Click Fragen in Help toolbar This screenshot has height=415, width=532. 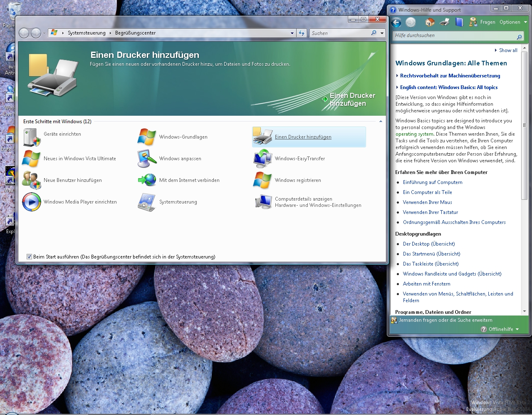pos(483,22)
